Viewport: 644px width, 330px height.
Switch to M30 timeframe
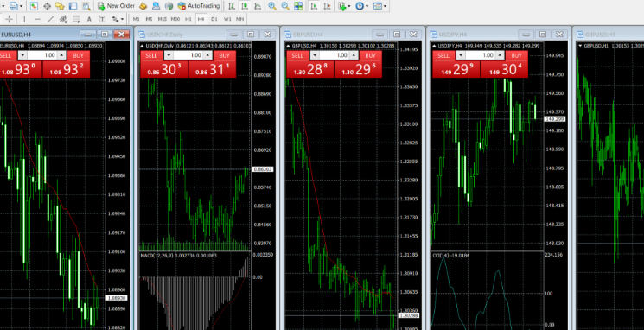point(175,19)
